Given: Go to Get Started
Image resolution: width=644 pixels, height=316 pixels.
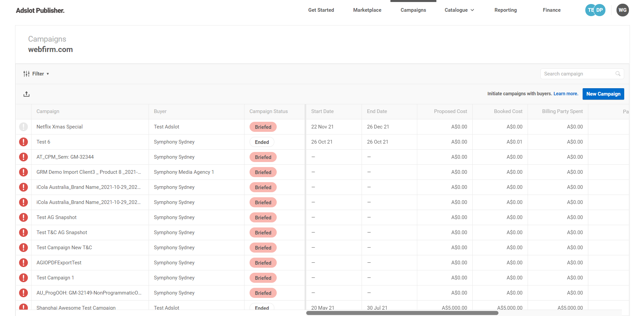Looking at the screenshot, I should [x=321, y=10].
